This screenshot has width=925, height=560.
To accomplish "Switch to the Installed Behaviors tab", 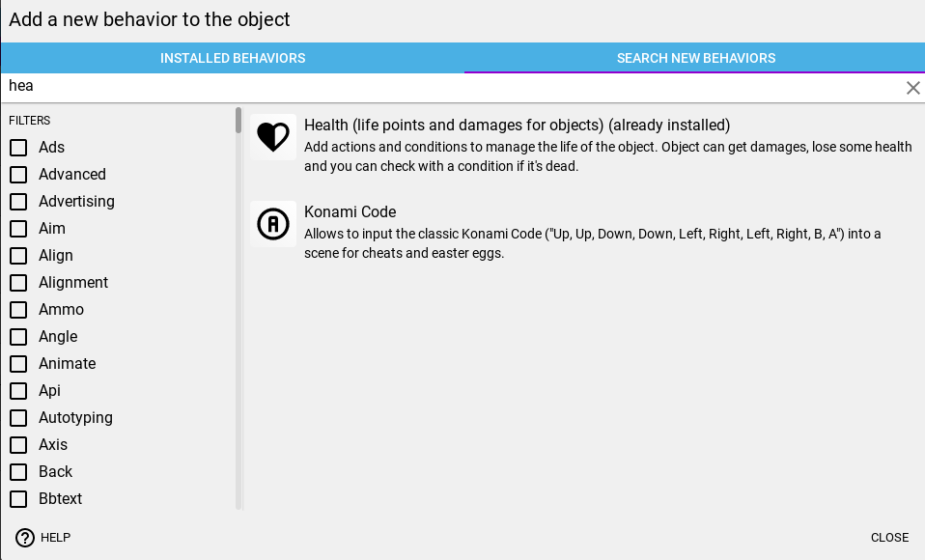I will [x=233, y=58].
